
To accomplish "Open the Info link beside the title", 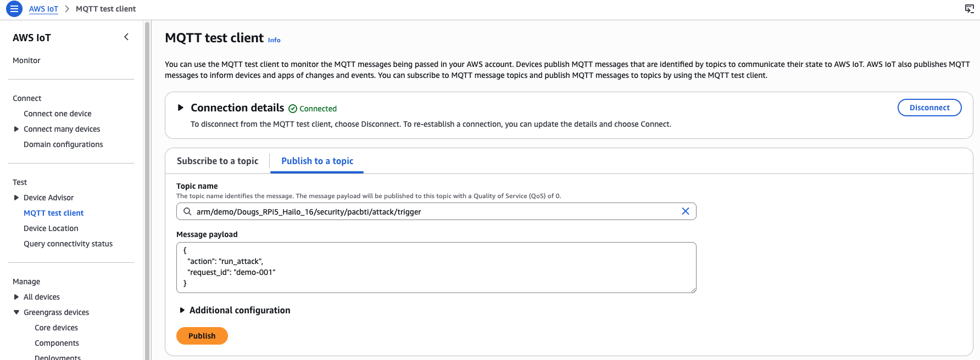I will (274, 40).
